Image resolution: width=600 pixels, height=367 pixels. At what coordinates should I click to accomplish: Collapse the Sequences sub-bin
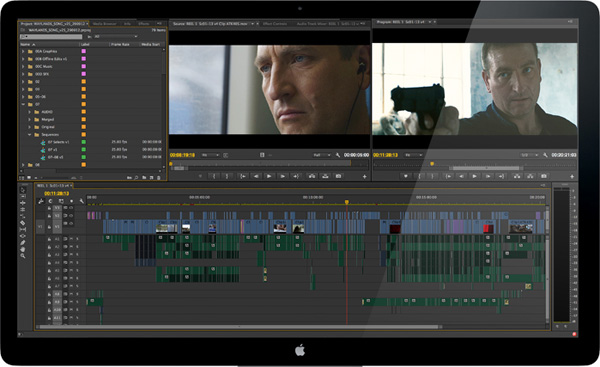pyautogui.click(x=29, y=135)
